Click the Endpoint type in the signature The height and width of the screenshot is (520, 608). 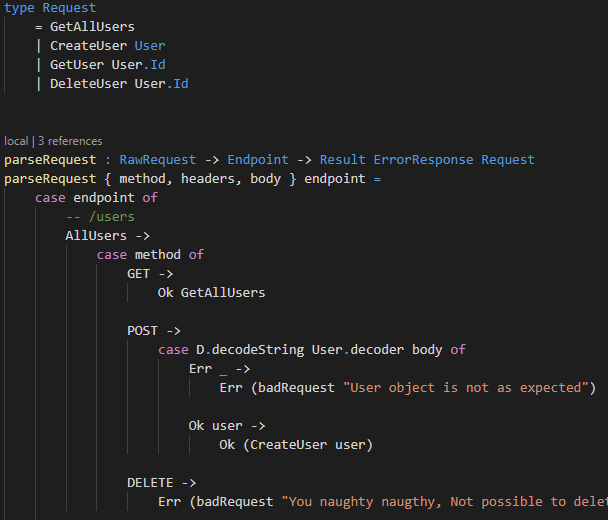coord(258,160)
